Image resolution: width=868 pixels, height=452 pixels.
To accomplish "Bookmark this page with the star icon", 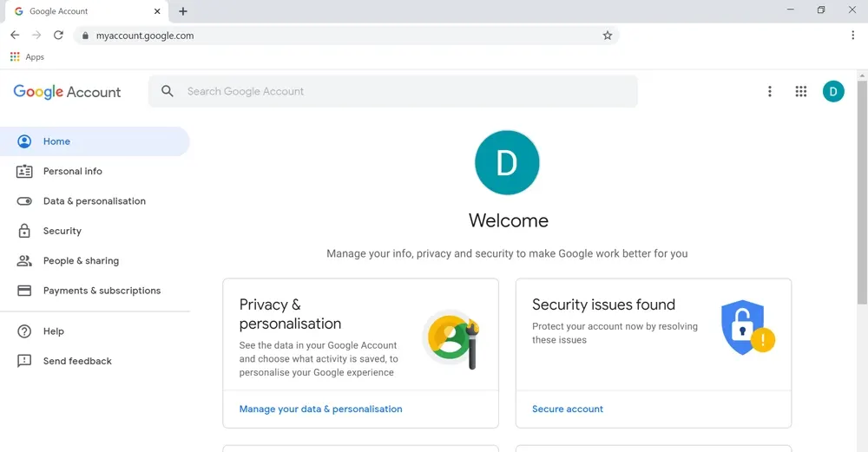I will coord(608,36).
